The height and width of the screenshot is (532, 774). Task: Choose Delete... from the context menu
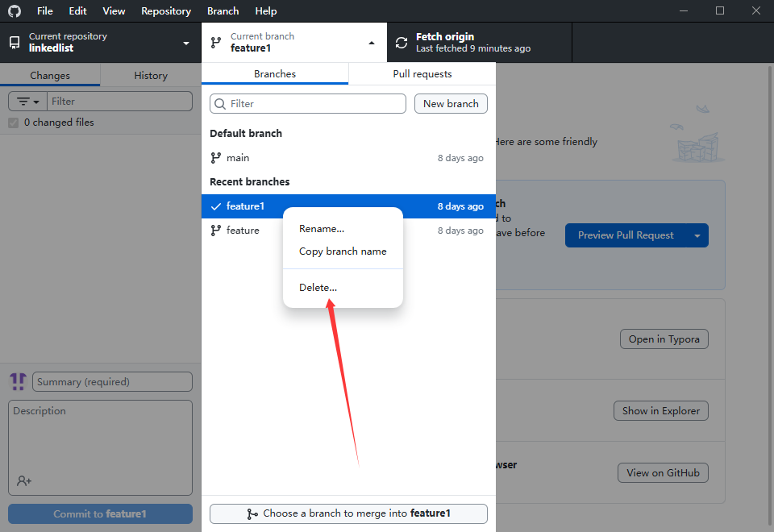pyautogui.click(x=318, y=288)
